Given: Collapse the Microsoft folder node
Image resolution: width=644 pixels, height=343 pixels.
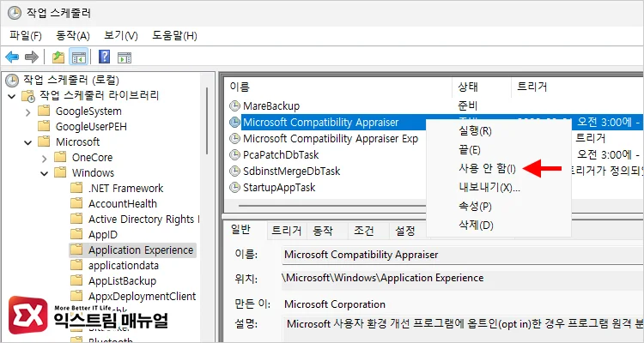Looking at the screenshot, I should (x=28, y=142).
